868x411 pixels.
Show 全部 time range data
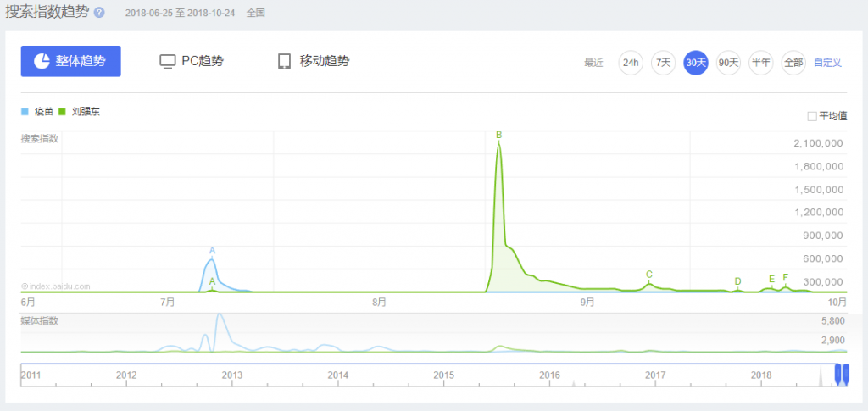793,63
